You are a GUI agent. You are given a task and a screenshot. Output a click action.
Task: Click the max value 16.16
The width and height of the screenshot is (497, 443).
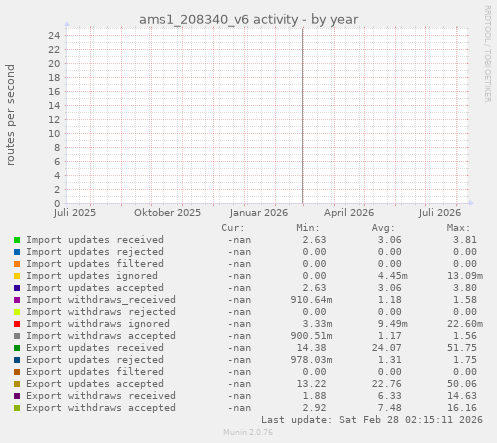(x=462, y=408)
